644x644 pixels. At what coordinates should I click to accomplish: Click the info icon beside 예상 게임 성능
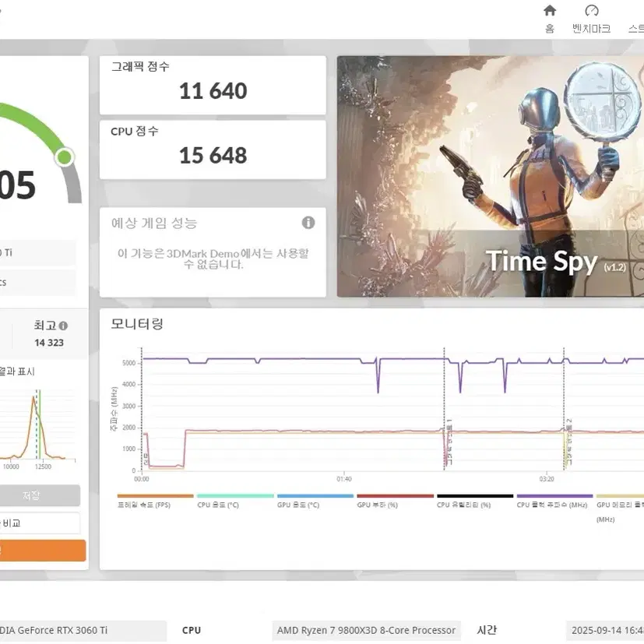click(308, 223)
